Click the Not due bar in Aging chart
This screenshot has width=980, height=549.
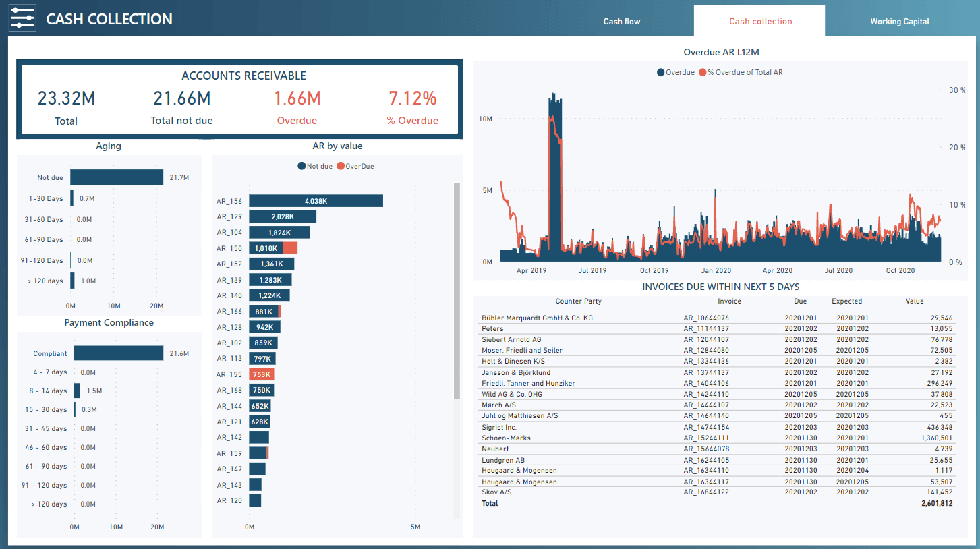tap(117, 177)
